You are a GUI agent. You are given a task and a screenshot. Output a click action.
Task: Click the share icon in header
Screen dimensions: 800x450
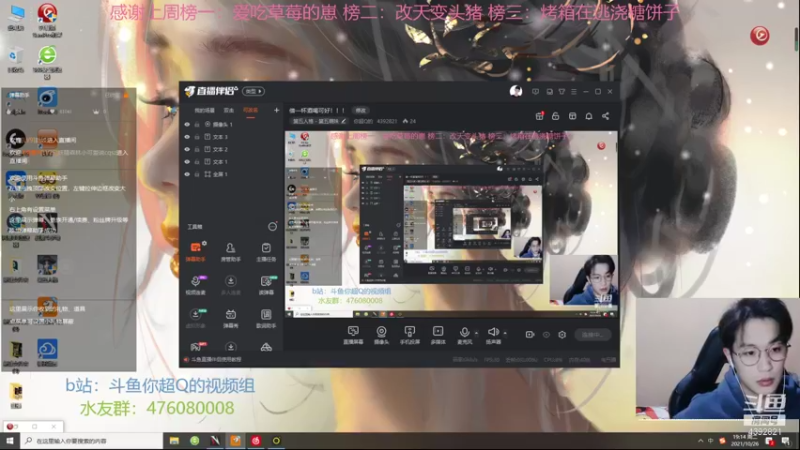[x=606, y=116]
